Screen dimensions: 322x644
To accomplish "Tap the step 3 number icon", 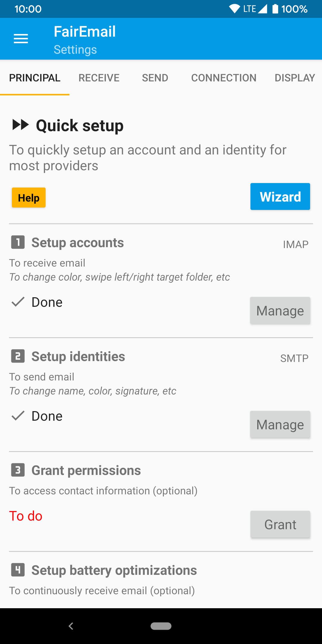I will click(x=18, y=470).
